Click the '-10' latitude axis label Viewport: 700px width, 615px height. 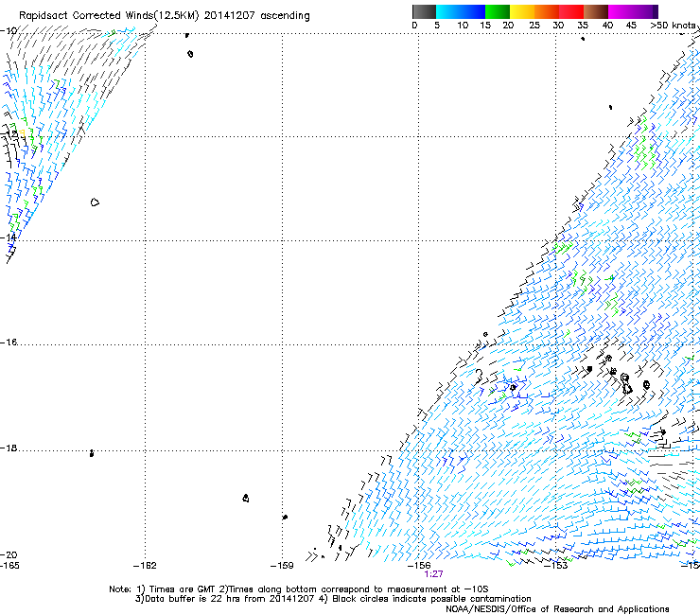(9, 31)
